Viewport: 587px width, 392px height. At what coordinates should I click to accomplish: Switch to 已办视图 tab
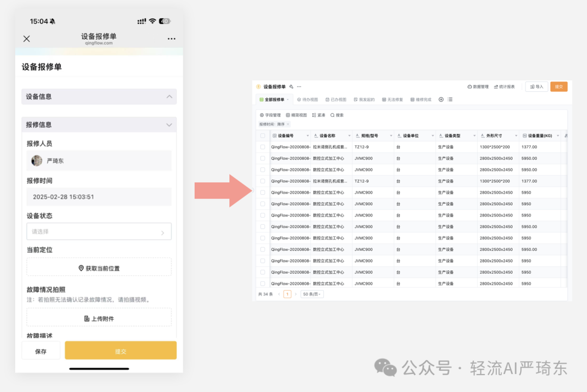click(336, 99)
